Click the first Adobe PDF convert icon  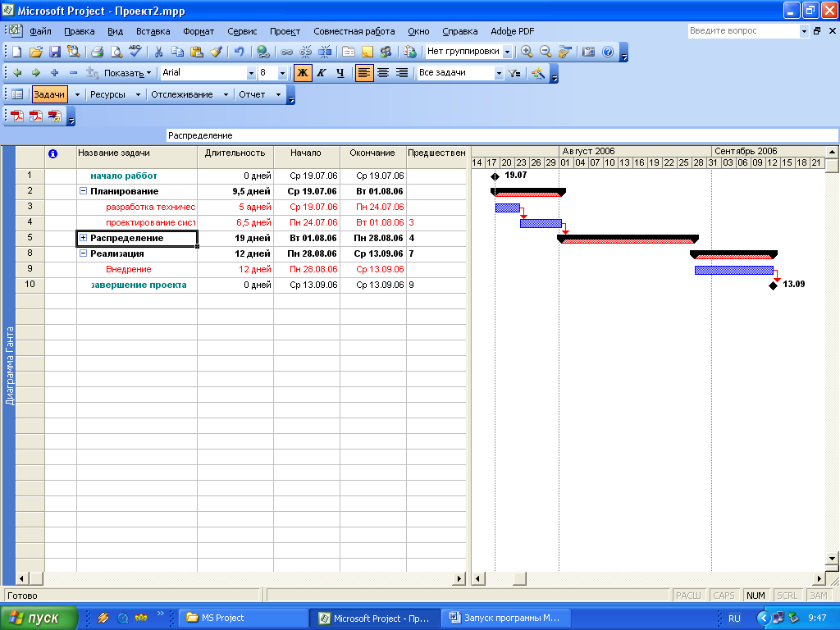(x=17, y=116)
